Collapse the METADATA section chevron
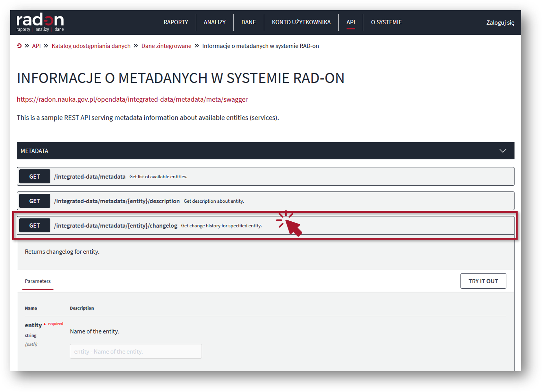542x392 pixels. tap(503, 151)
